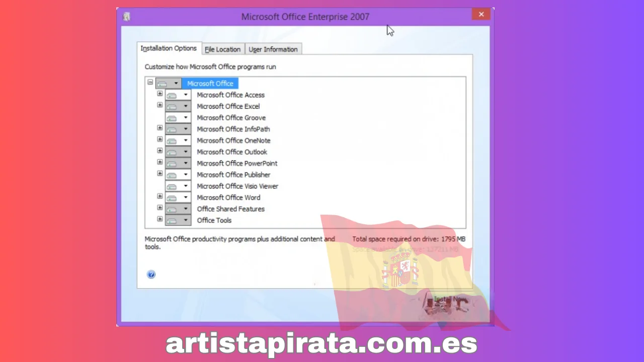Select Office Tools row text

pyautogui.click(x=214, y=220)
